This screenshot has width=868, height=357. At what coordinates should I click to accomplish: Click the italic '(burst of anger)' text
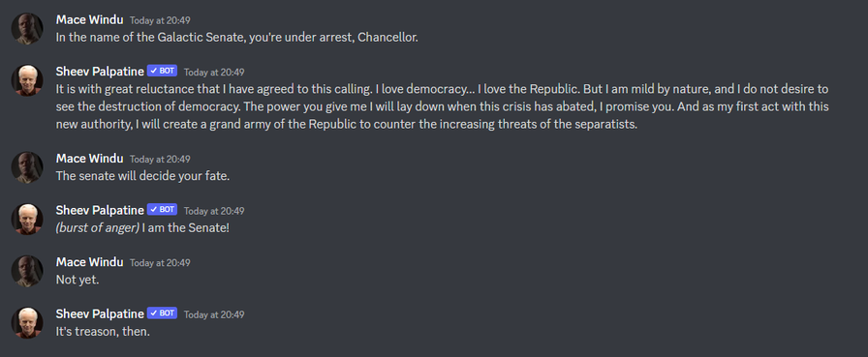tap(98, 227)
